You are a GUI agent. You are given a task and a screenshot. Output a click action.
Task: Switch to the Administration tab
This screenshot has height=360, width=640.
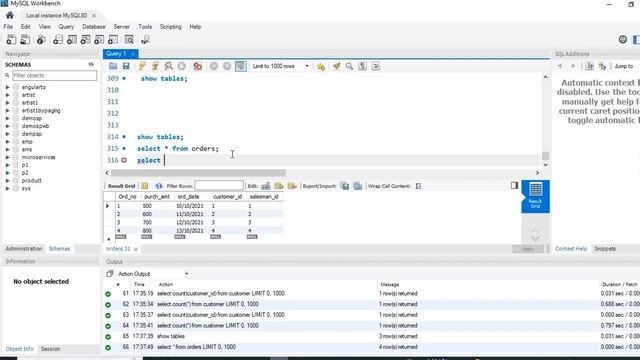(24, 249)
